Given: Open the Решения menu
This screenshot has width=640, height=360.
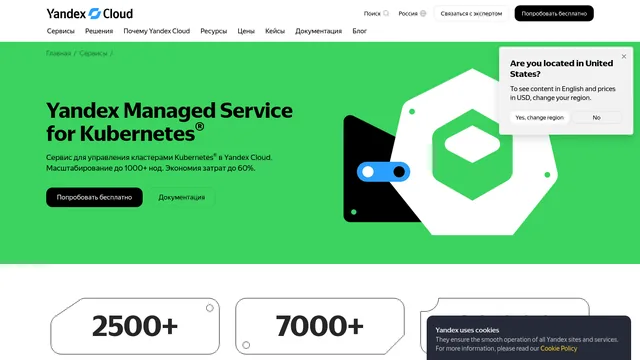Looking at the screenshot, I should click(99, 31).
